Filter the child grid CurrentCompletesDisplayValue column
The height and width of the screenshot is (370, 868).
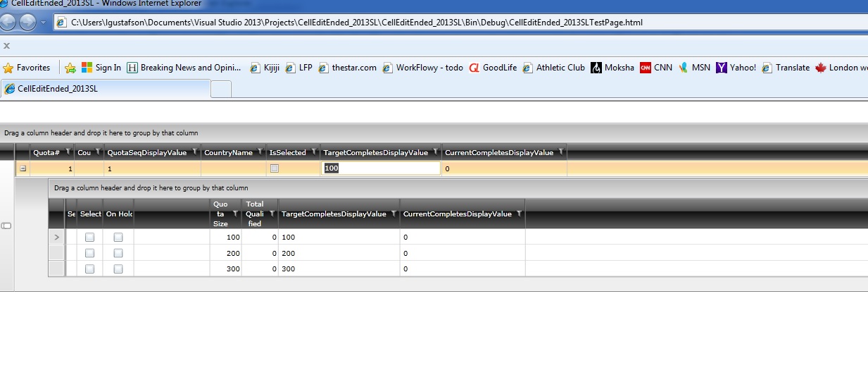520,214
